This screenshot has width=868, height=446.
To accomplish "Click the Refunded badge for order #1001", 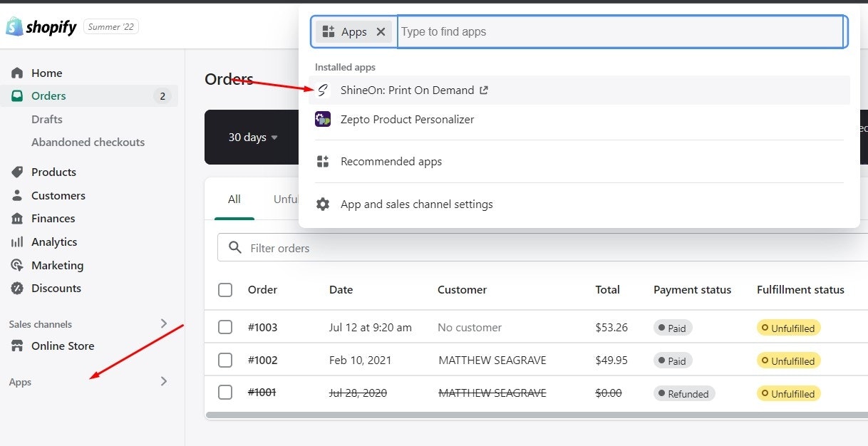I will point(684,393).
